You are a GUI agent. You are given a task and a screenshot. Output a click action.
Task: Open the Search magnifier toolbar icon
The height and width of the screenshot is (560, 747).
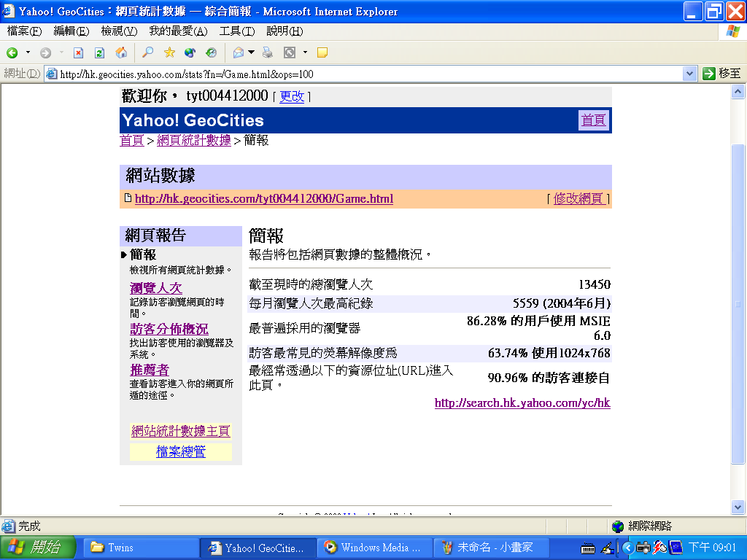tap(147, 52)
